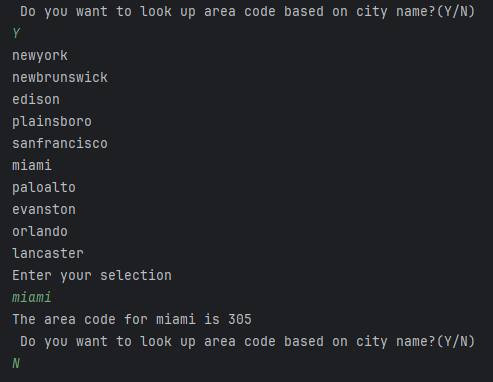Select the "evanston" city line

pos(44,210)
